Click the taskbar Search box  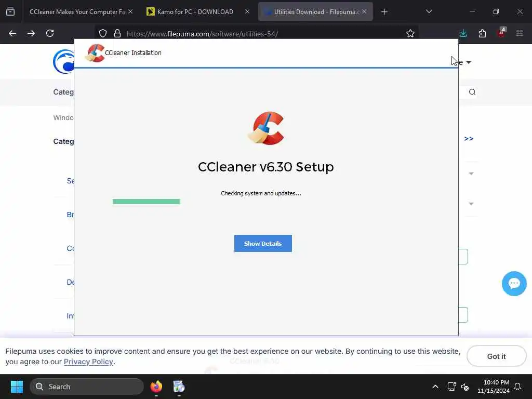tap(87, 387)
